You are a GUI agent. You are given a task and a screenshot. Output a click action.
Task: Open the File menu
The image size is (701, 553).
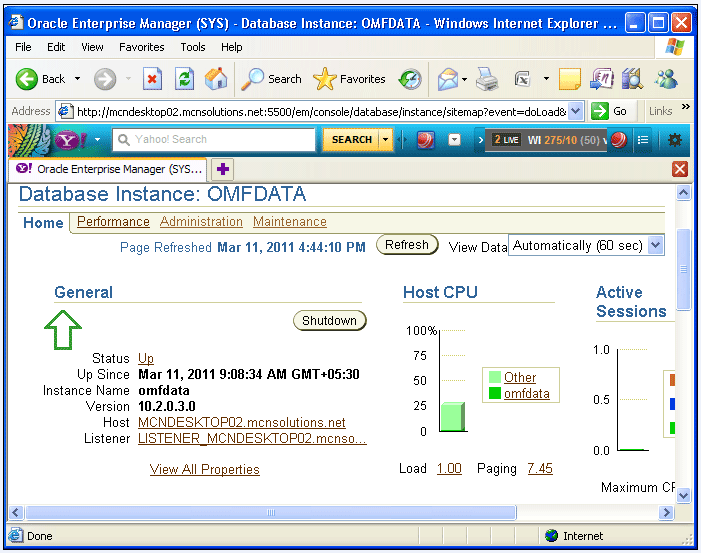pyautogui.click(x=23, y=47)
